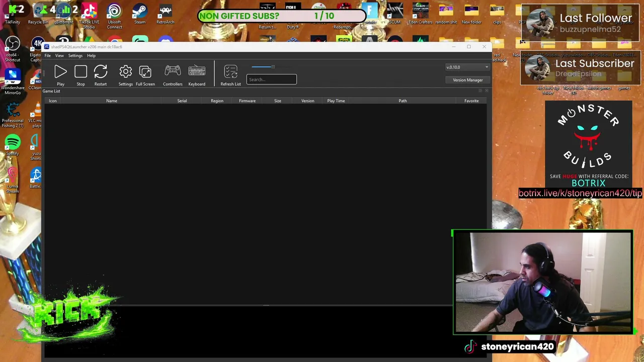Select the obs64 Shortcut icon
The height and width of the screenshot is (362, 644).
point(13,49)
